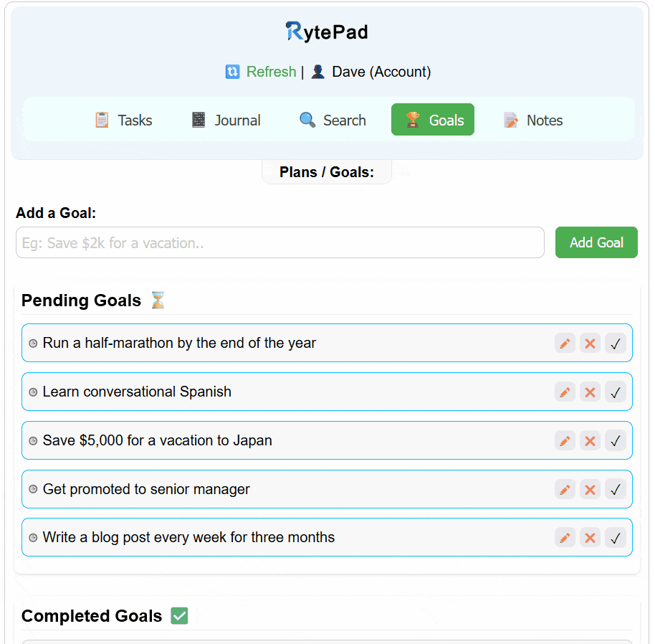Screen dimensions: 655x644
Task: Delete the Learn conversational Spanish goal
Action: tap(590, 392)
